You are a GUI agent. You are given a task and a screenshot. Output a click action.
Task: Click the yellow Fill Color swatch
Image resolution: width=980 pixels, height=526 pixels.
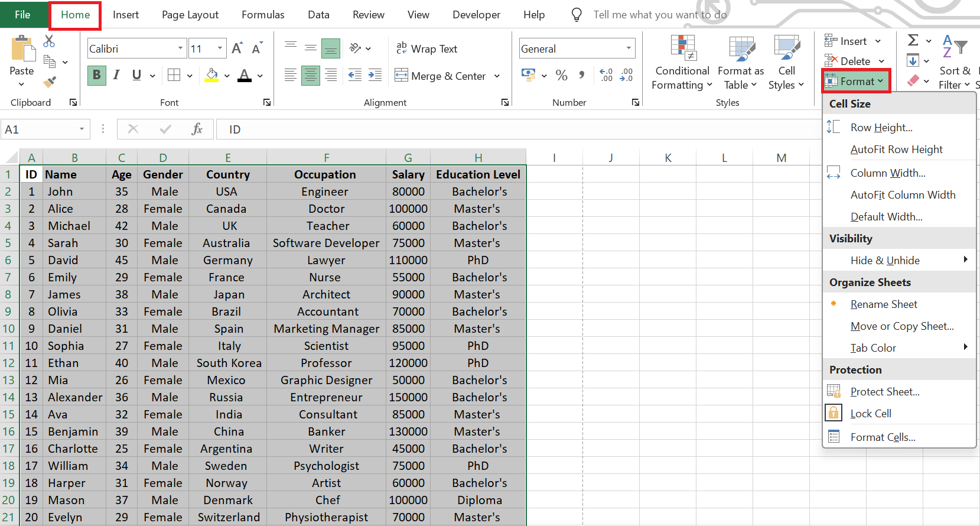click(211, 75)
